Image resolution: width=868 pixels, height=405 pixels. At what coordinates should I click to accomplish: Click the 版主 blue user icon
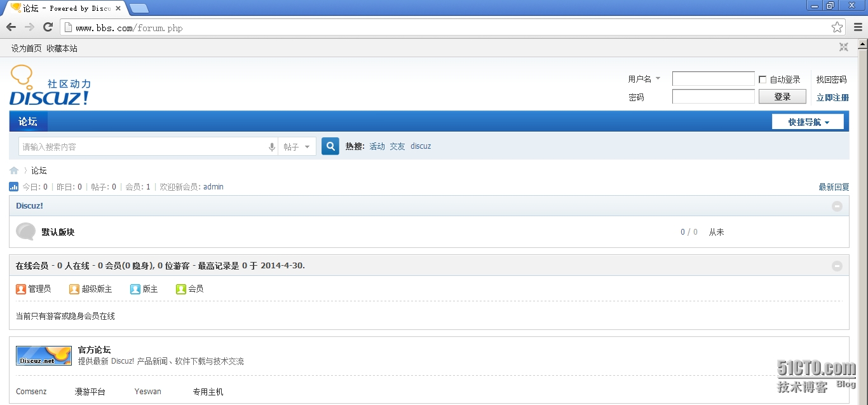click(135, 289)
